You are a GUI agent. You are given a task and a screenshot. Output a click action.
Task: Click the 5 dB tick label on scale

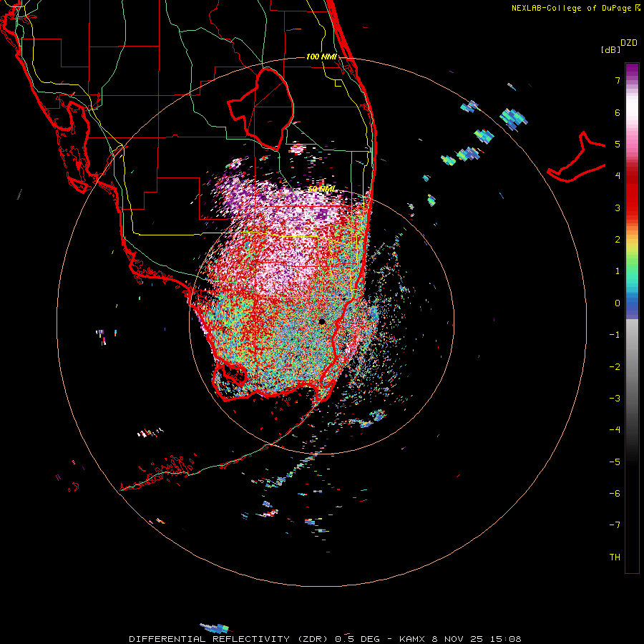(x=618, y=144)
